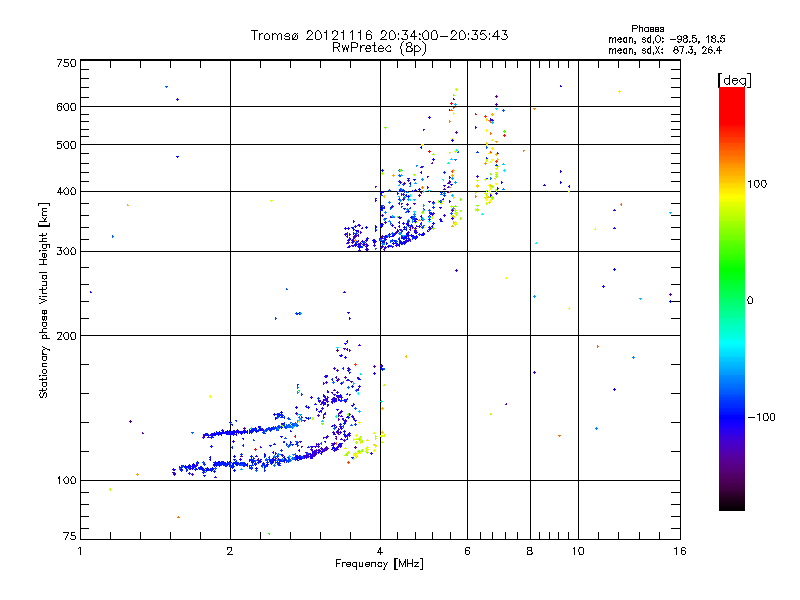Click the 'Phases' header text

648,29
